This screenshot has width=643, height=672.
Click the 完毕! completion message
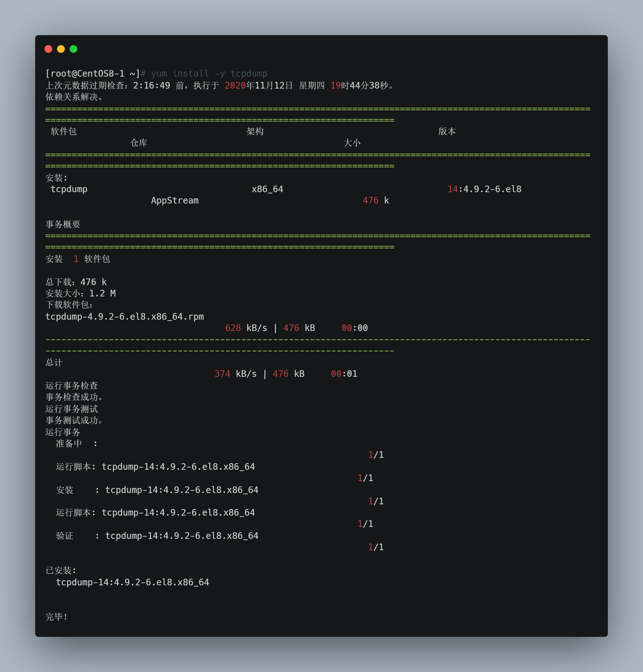(x=57, y=617)
